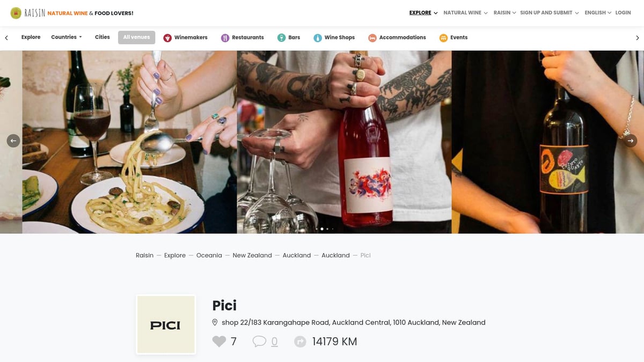The height and width of the screenshot is (362, 644).
Task: Select the Restaurants filter icon
Action: (x=224, y=37)
